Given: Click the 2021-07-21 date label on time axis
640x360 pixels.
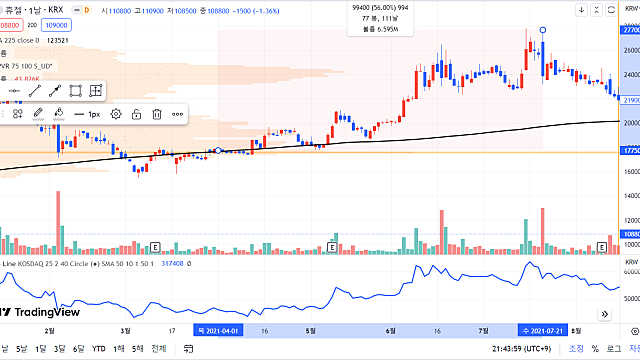Looking at the screenshot, I should click(x=542, y=331).
